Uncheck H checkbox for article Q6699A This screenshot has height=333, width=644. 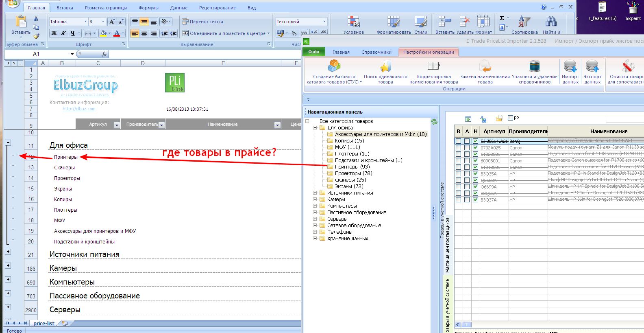tap(475, 187)
